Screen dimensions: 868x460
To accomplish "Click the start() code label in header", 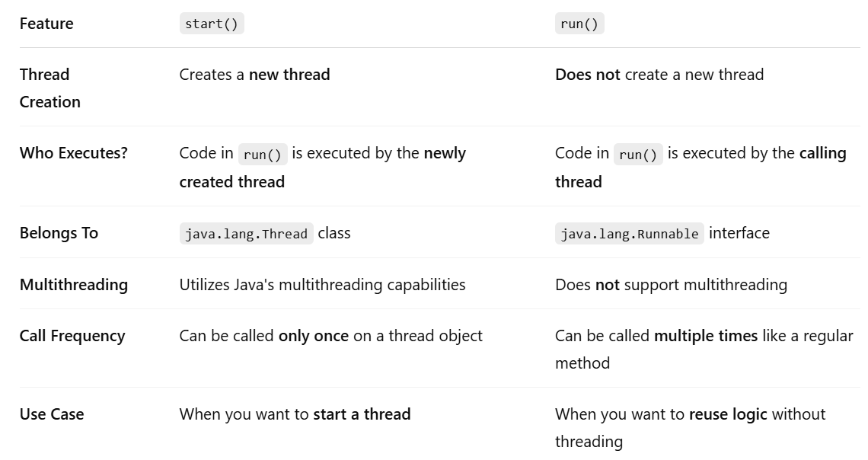I will tap(212, 24).
